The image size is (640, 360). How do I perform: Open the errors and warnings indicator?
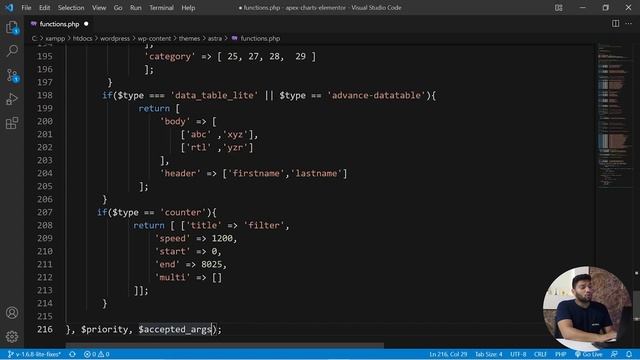[x=96, y=354]
